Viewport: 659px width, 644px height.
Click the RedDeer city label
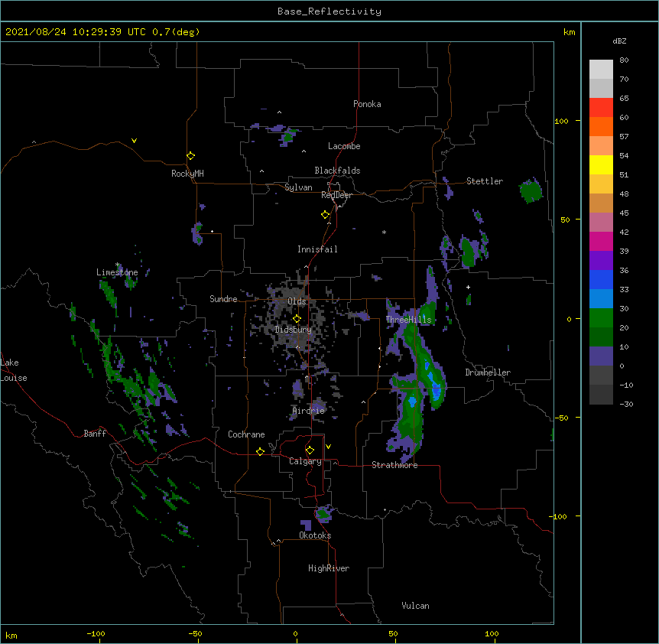(x=336, y=195)
